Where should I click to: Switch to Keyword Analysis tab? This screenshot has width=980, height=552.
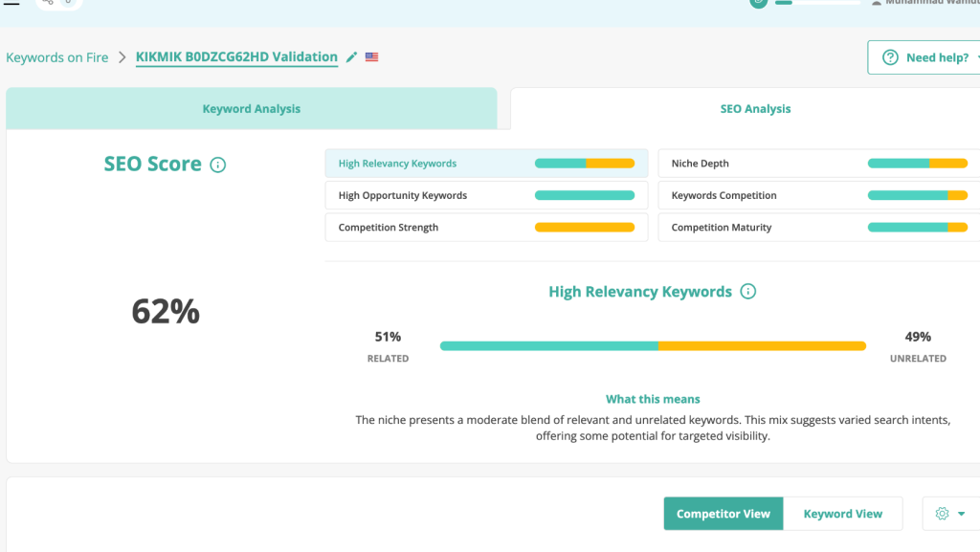[x=252, y=109]
